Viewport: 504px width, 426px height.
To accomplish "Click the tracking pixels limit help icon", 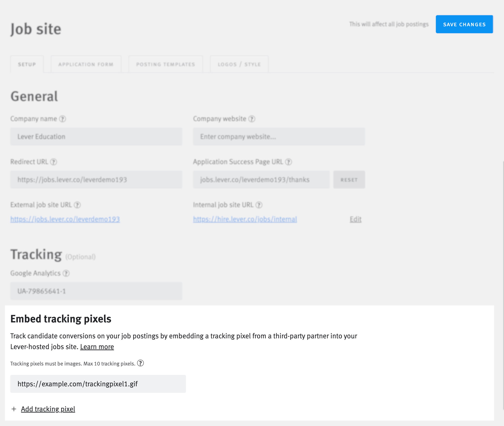I will [x=141, y=363].
